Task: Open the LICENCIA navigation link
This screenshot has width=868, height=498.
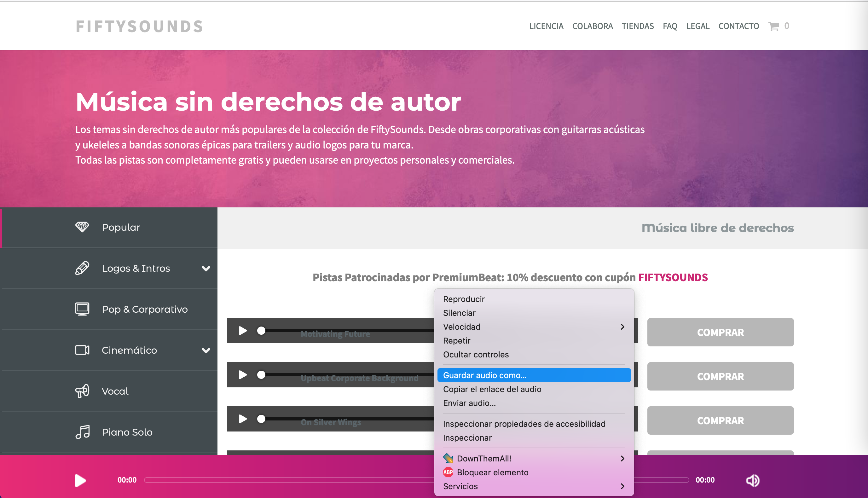Action: coord(546,26)
